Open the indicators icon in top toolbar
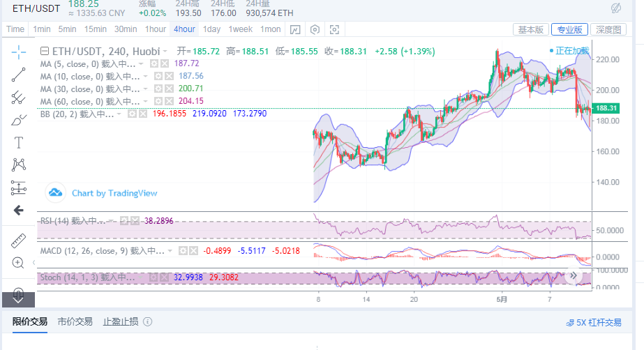Screen dimensions: 644x350 pos(295,29)
